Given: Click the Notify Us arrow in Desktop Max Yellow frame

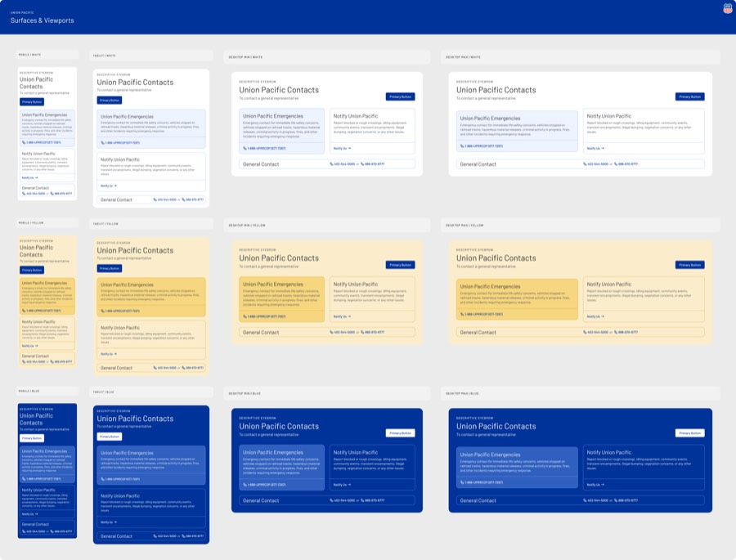Looking at the screenshot, I should (x=603, y=316).
